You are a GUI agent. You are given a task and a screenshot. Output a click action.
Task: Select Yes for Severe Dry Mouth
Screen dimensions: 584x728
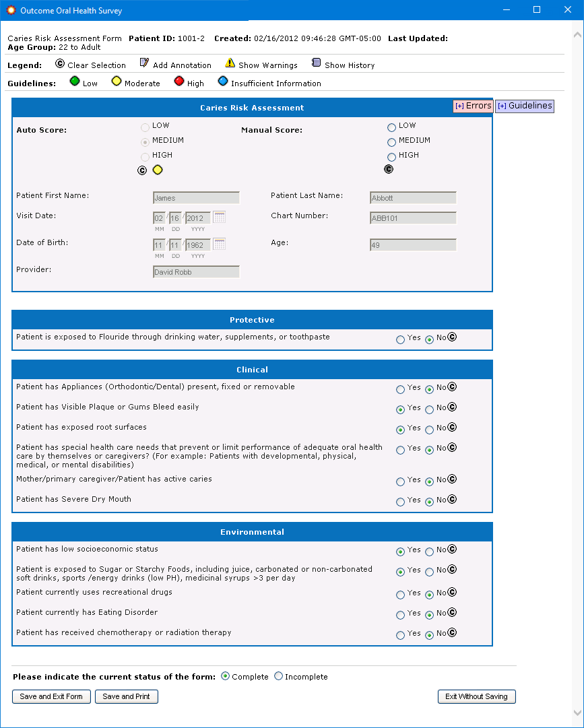pos(401,502)
